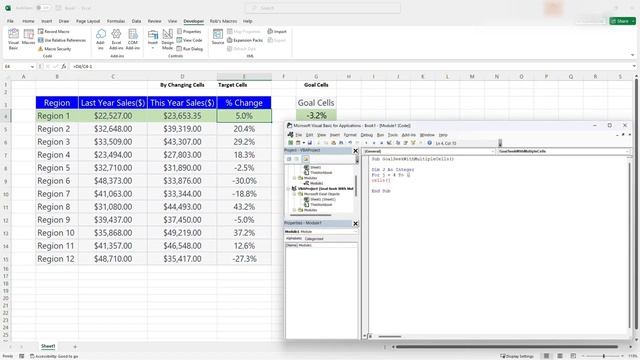
Task: Open Edit menu in VBA editor
Action: coord(309,135)
